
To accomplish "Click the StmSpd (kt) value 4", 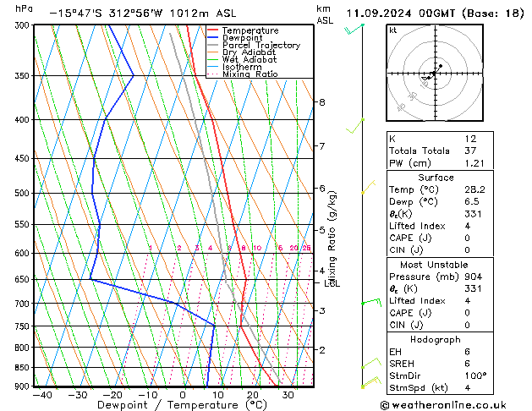I will click(x=468, y=387).
